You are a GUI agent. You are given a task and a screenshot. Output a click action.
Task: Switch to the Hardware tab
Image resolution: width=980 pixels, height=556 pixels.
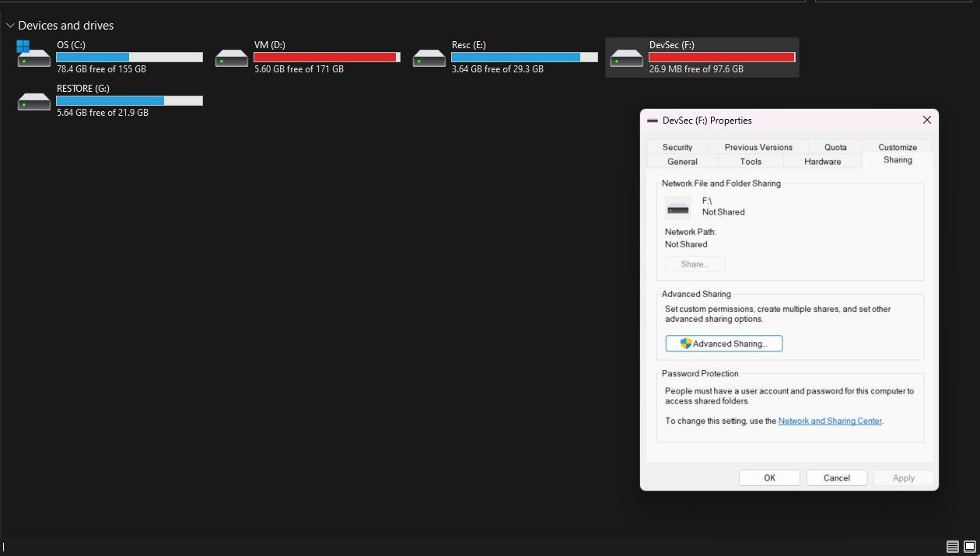[x=822, y=162]
